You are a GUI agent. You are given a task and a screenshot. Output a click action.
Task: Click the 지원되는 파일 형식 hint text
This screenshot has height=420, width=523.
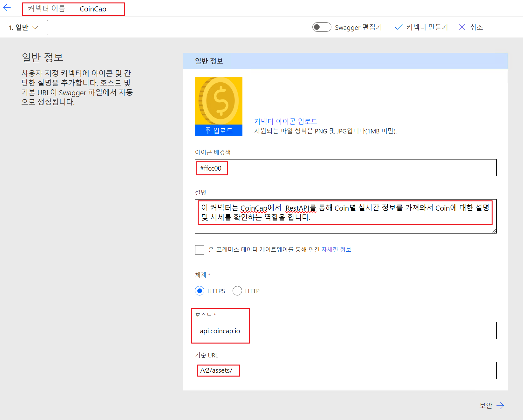(x=325, y=131)
